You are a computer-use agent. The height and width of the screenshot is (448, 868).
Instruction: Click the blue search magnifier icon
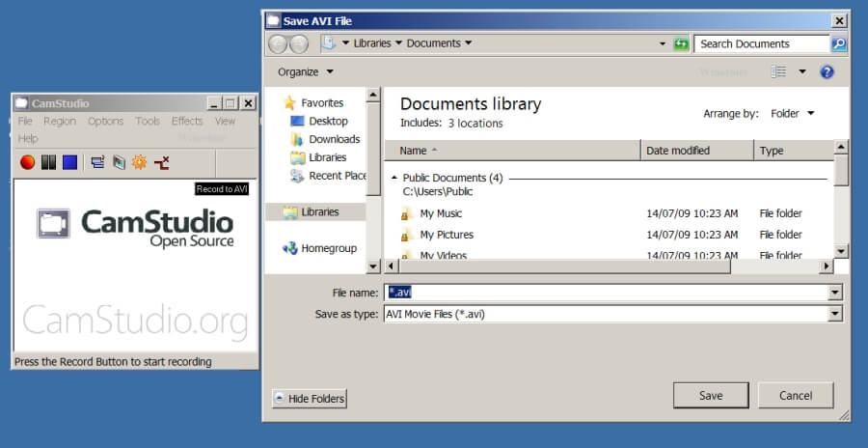pyautogui.click(x=839, y=43)
